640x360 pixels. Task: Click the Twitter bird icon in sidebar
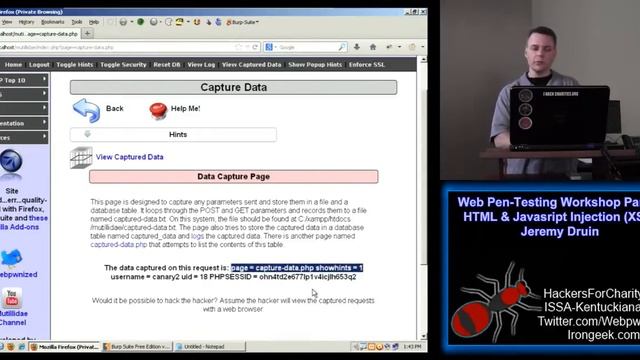point(11,258)
